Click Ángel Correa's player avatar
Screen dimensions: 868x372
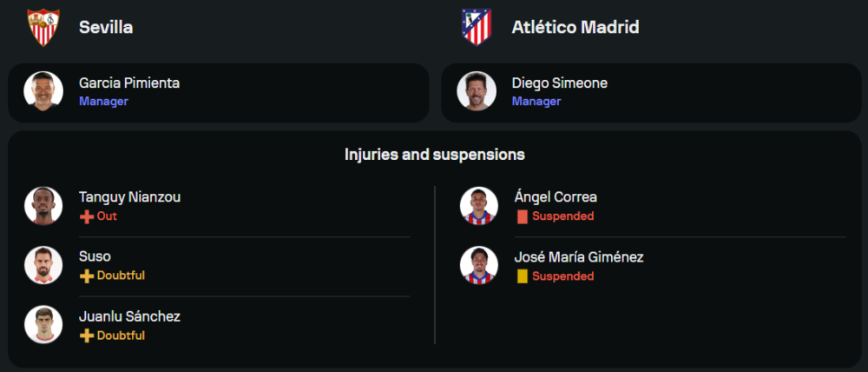(x=479, y=206)
